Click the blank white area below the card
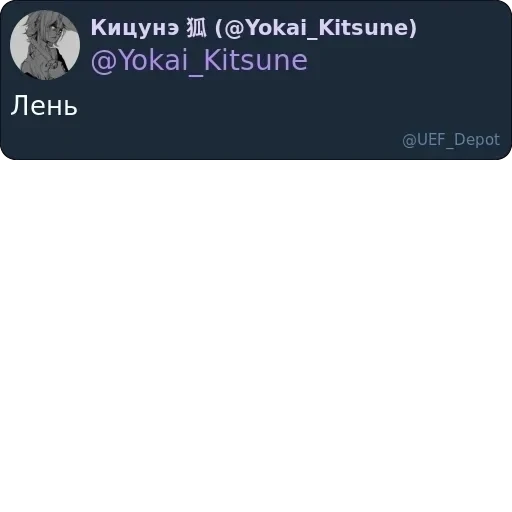The width and height of the screenshot is (512, 512). click(256, 333)
